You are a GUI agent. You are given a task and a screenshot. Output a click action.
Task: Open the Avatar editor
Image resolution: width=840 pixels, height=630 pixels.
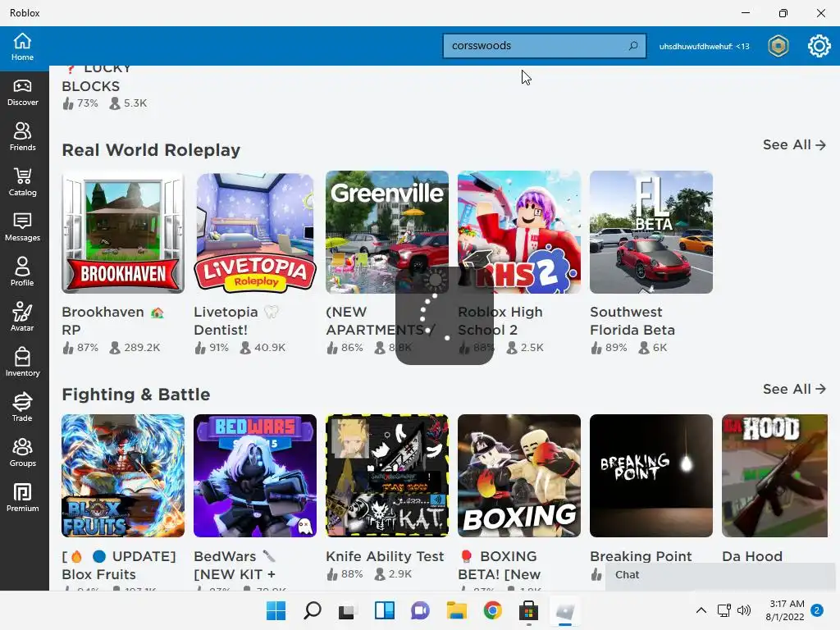pyautogui.click(x=22, y=317)
